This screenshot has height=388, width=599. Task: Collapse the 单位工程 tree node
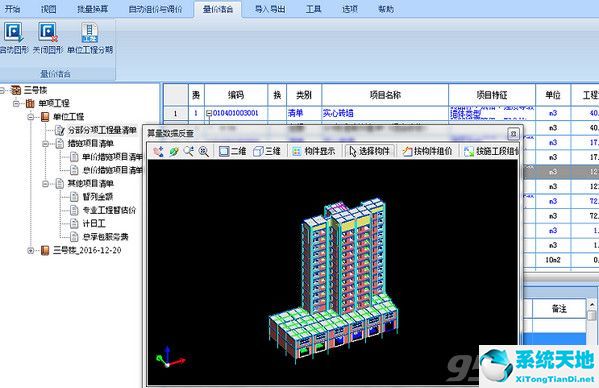(x=31, y=117)
